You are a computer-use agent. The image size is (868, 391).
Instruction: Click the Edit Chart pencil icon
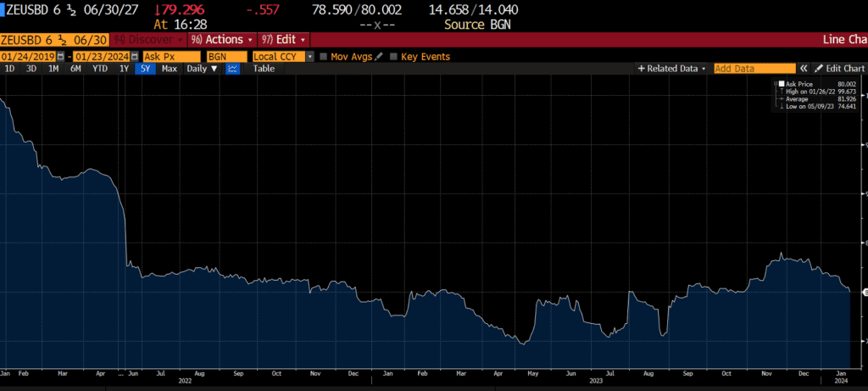pos(819,69)
